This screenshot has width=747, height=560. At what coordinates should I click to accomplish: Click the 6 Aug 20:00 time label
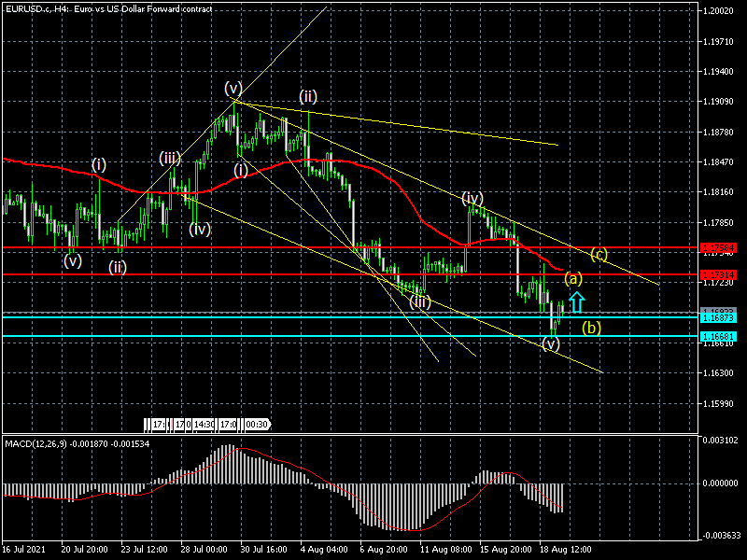point(383,550)
